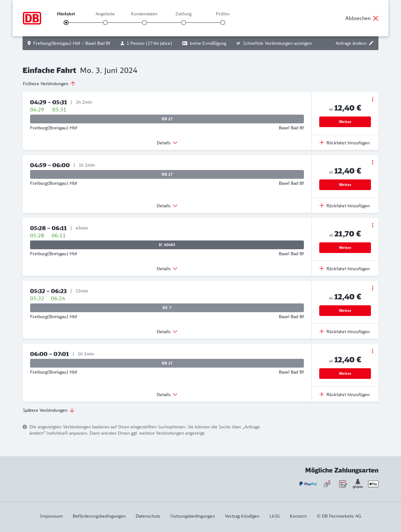Screen dimensions: 401x532
Task: Click the info icon beside search note
Action: (25, 427)
